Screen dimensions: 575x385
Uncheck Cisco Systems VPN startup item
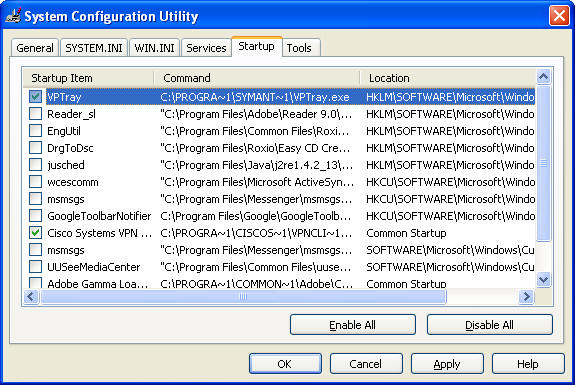35,233
